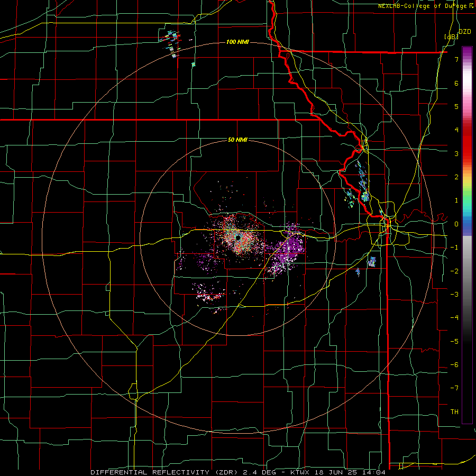Click legend value 7
The height and width of the screenshot is (476, 476).
[x=456, y=59]
